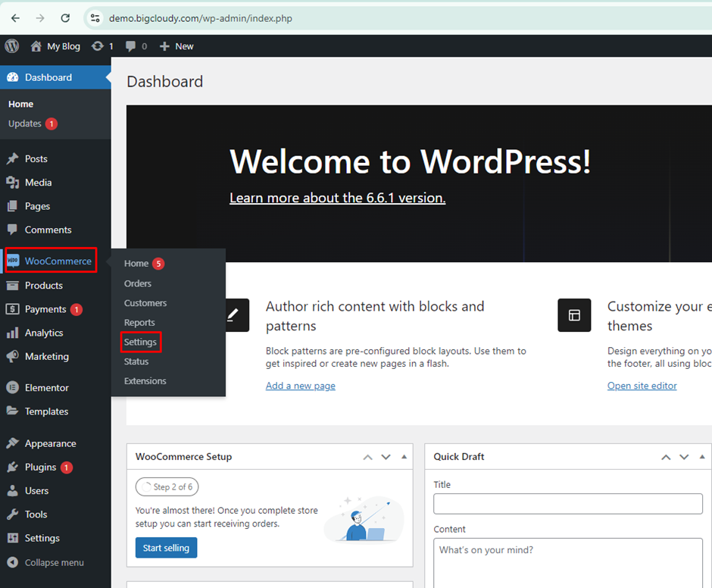Click the Quick Draft Title field

pyautogui.click(x=568, y=504)
